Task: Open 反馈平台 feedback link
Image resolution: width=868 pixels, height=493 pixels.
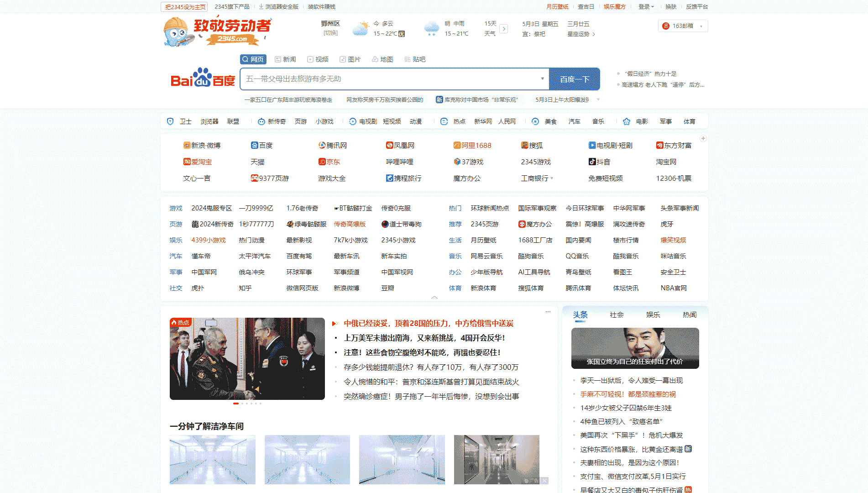Action: point(697,7)
